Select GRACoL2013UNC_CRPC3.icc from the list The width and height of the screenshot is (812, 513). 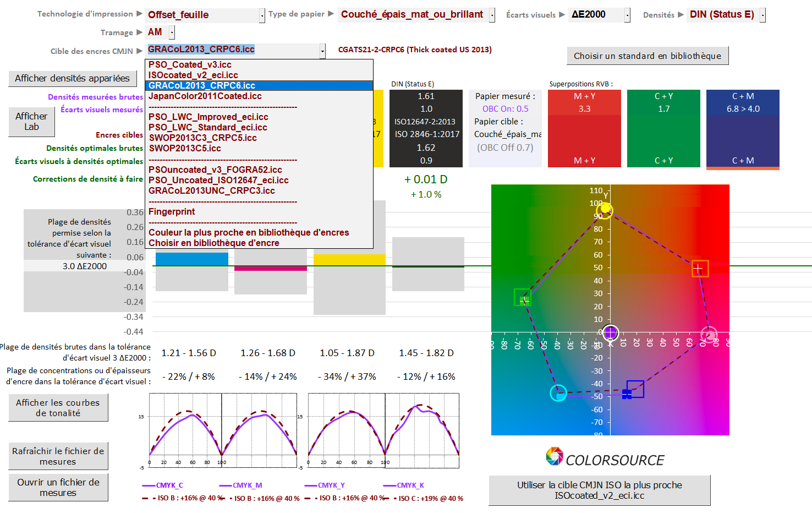pyautogui.click(x=259, y=191)
